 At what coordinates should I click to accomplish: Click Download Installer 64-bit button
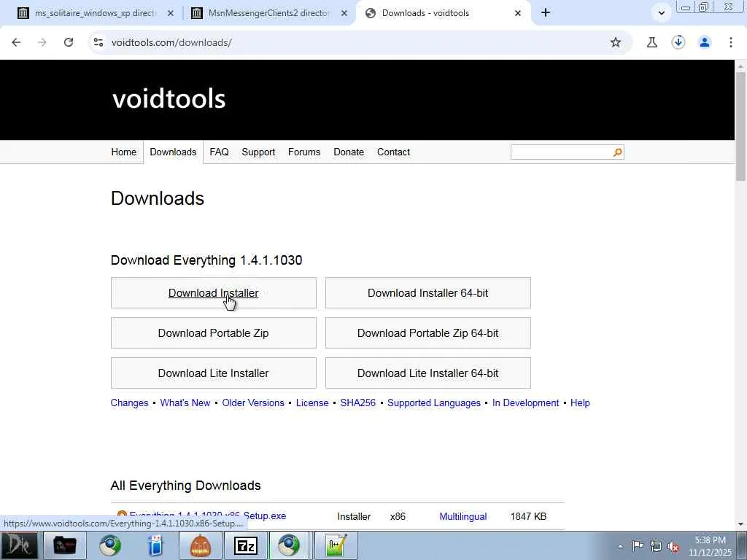[x=427, y=293]
